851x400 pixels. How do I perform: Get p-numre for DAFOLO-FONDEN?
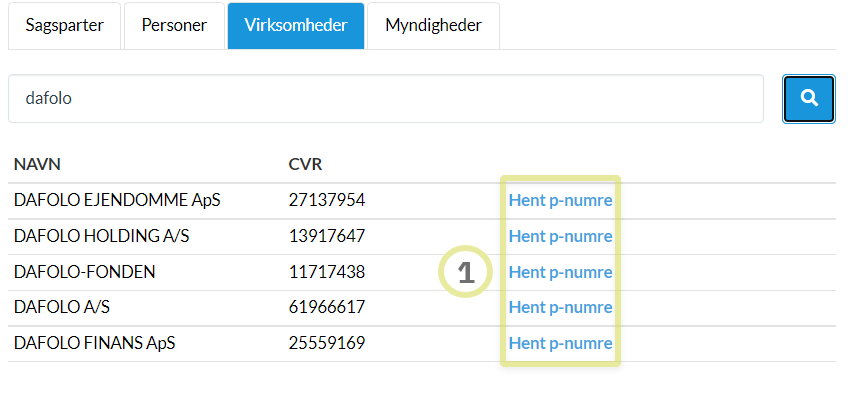(560, 272)
